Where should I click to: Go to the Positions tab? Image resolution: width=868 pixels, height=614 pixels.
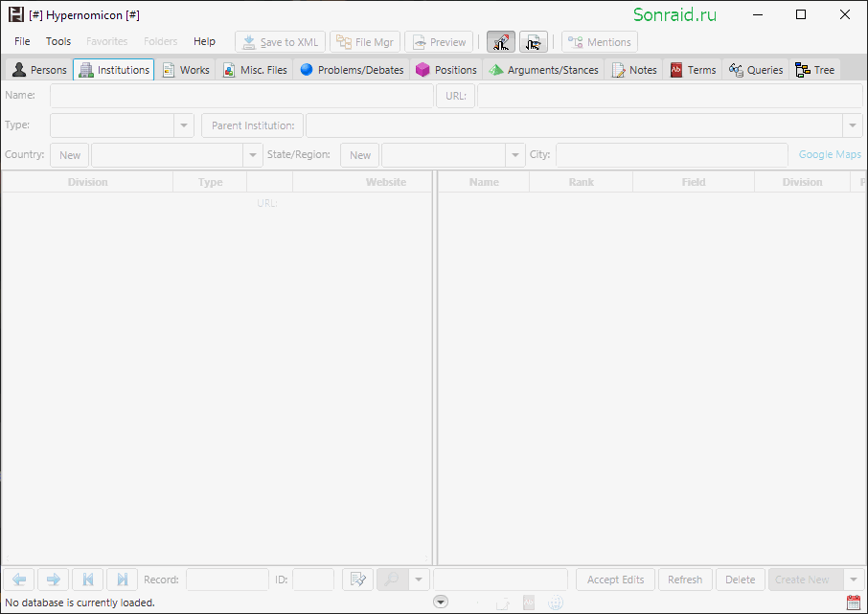click(x=445, y=70)
